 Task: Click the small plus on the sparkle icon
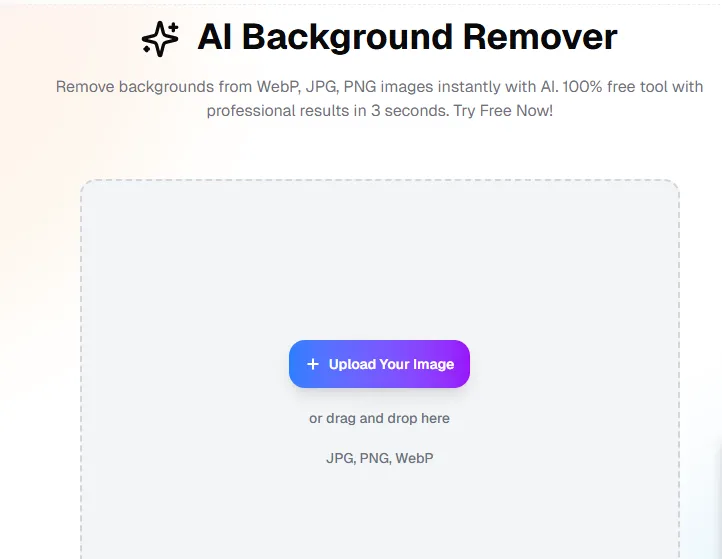[174, 27]
